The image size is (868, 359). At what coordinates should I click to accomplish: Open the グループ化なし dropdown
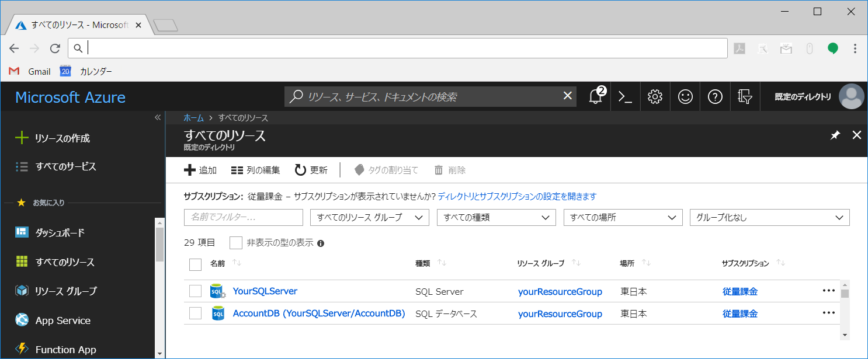click(769, 217)
